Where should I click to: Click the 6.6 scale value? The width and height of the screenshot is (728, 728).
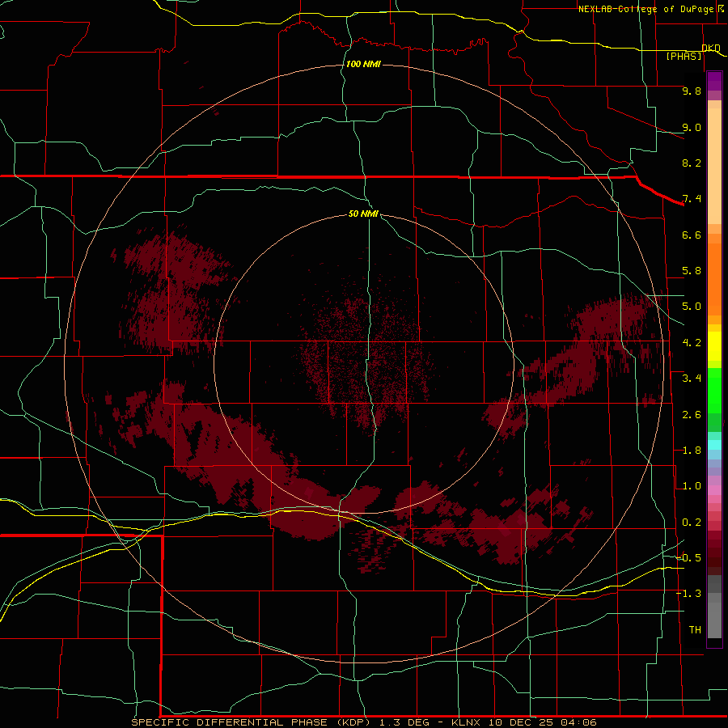(692, 235)
